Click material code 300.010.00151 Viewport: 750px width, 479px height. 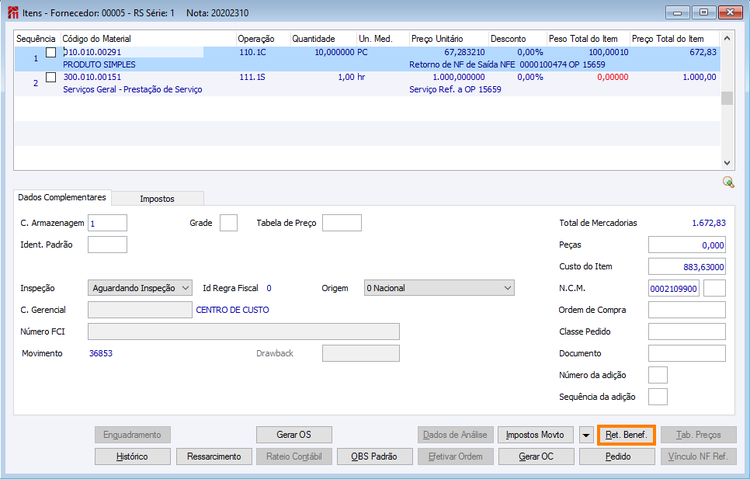coord(92,77)
